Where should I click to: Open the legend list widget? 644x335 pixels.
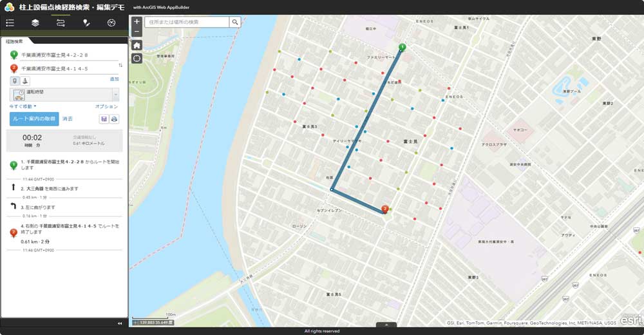point(10,23)
